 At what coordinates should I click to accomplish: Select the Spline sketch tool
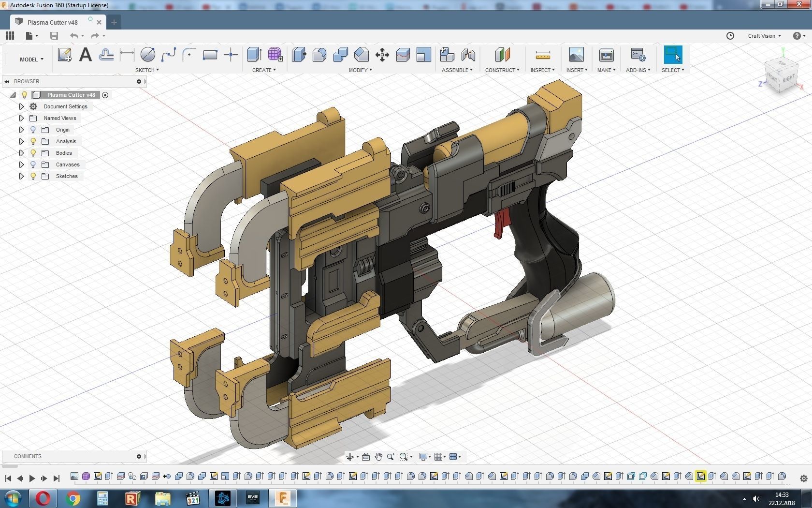point(168,55)
